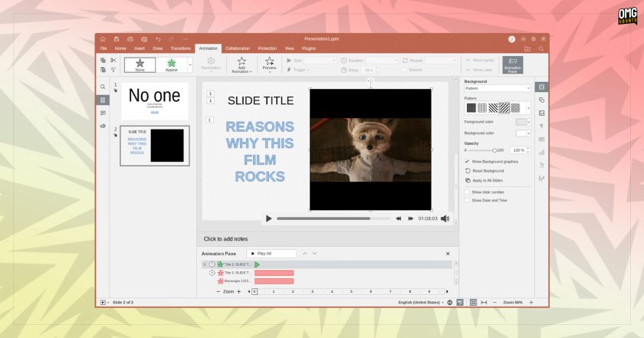Click the copy style paintbrush icon
This screenshot has height=338, width=644.
point(113,70)
